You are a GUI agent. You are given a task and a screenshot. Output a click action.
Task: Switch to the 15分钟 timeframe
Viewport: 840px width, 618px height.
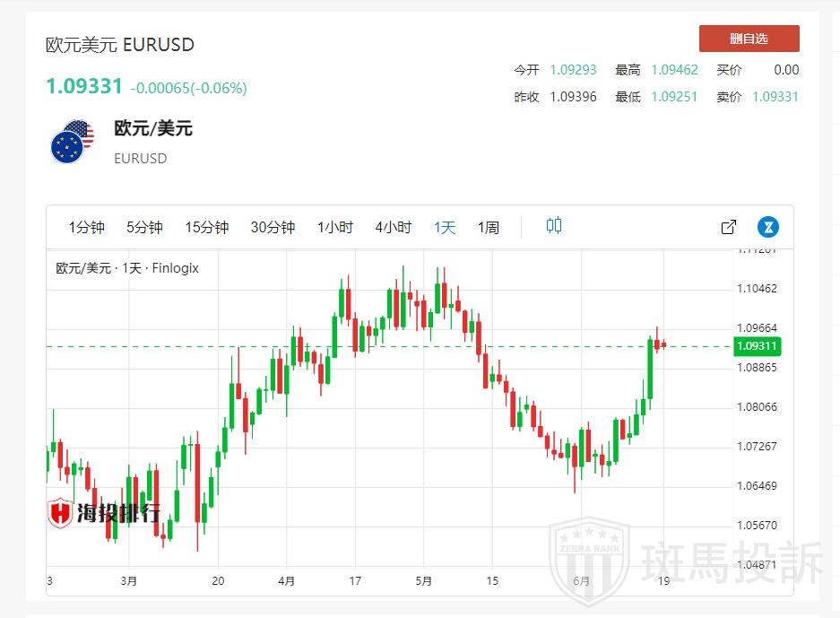(207, 227)
